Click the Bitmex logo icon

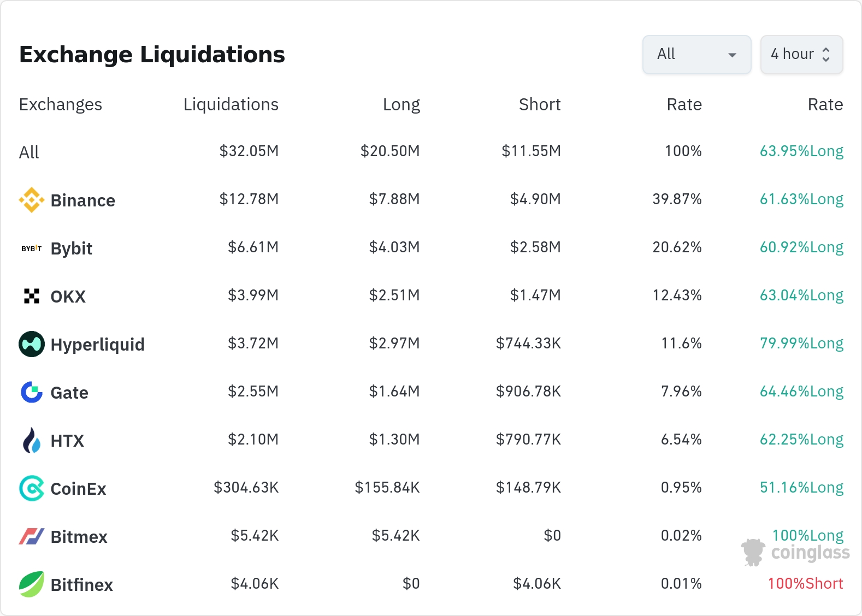coord(32,536)
